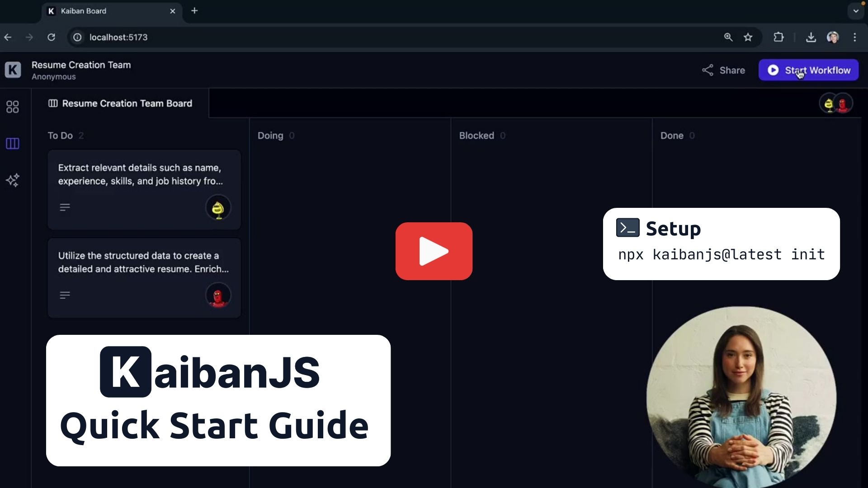This screenshot has width=868, height=488.
Task: Open description lines icon on Extract task card
Action: [65, 207]
